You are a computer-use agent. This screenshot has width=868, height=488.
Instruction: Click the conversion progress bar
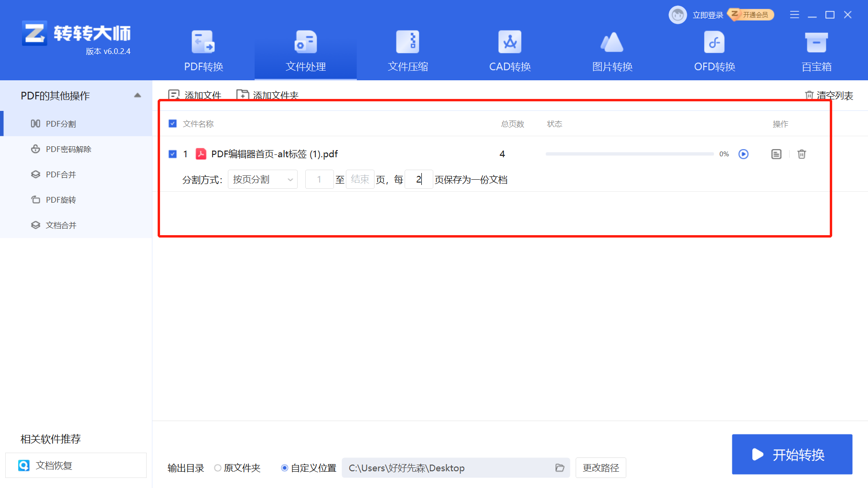[630, 154]
